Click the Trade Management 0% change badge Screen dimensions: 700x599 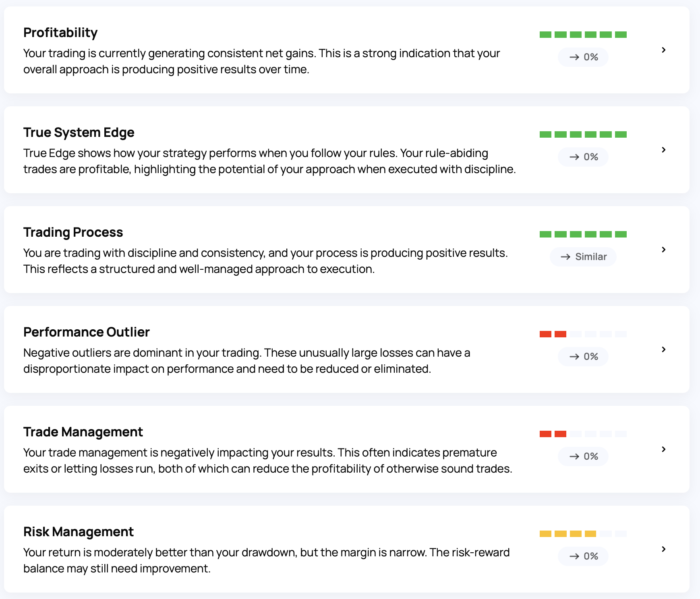coord(583,456)
